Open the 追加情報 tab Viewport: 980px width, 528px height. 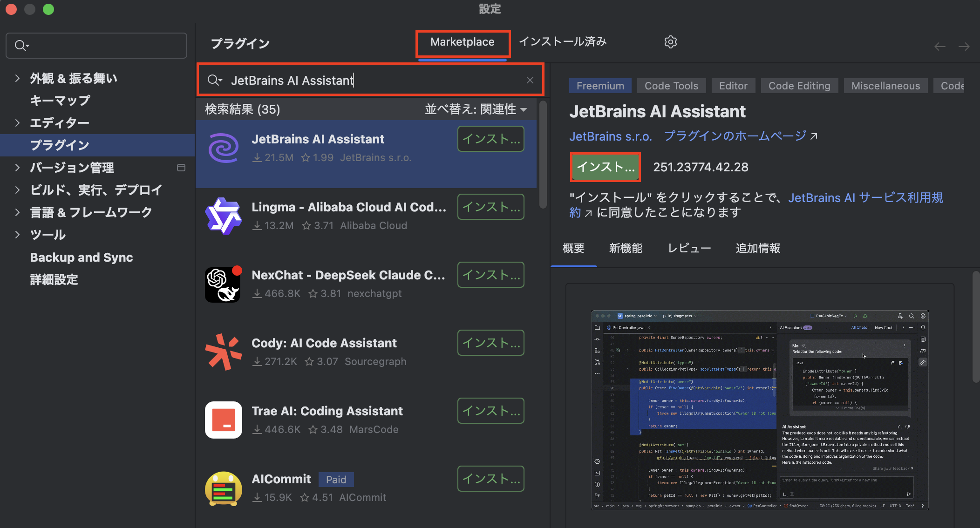click(x=758, y=248)
